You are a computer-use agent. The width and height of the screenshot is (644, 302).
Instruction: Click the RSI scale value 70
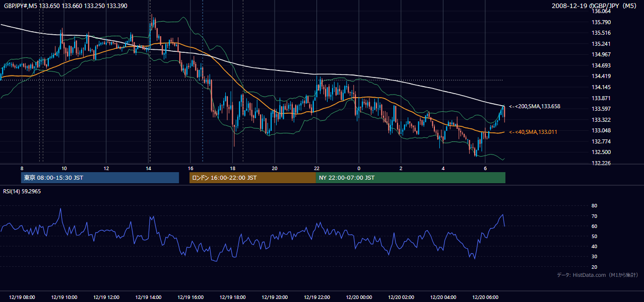coord(594,216)
